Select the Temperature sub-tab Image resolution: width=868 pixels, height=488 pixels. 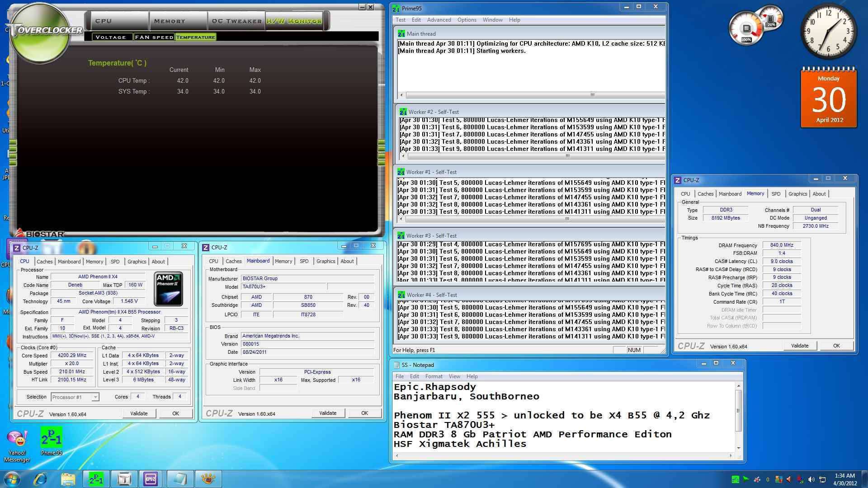coord(195,37)
